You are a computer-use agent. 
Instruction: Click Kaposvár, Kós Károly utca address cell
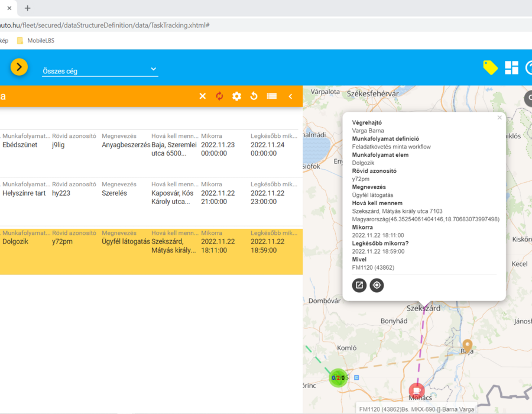coord(173,198)
